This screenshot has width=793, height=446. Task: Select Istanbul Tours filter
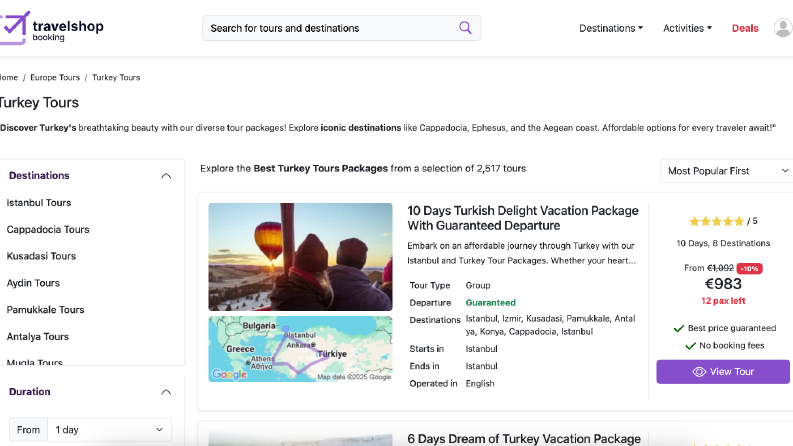tap(39, 203)
